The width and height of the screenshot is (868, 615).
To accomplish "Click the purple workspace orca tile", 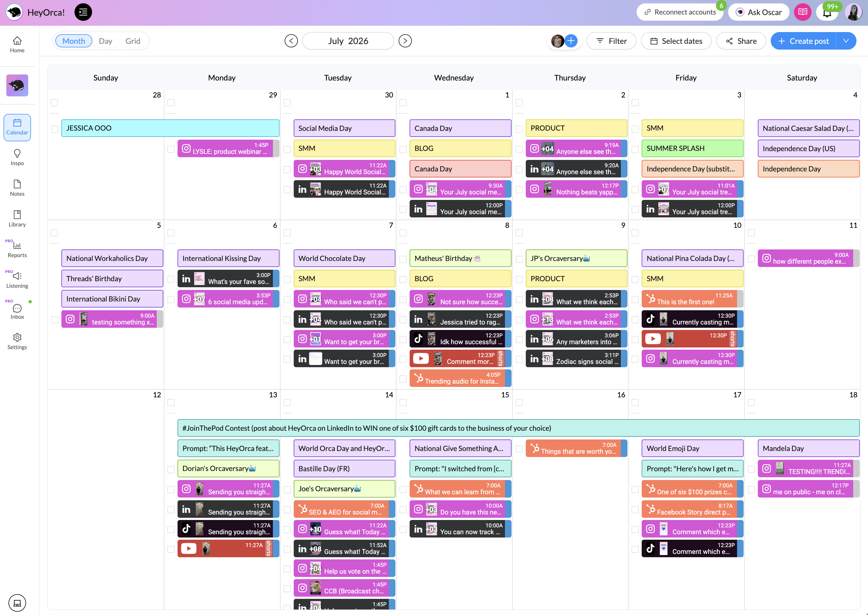I will 17,85.
